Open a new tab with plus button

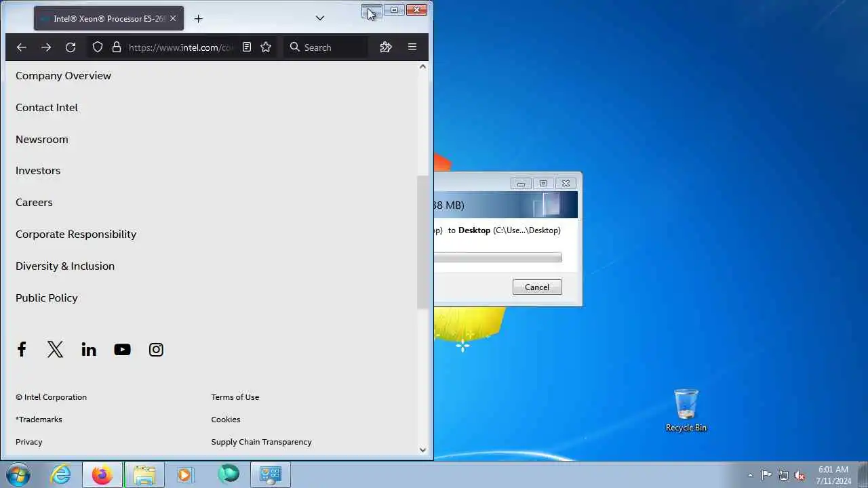click(198, 18)
